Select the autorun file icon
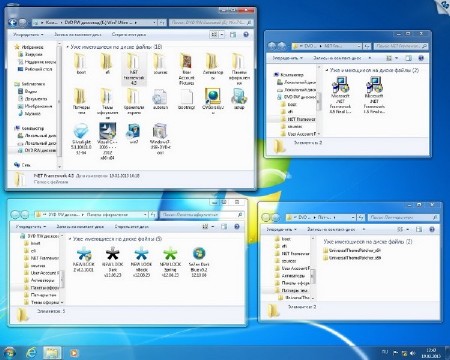Image resolution: width=450 pixels, height=360 pixels. pyautogui.click(x=160, y=99)
